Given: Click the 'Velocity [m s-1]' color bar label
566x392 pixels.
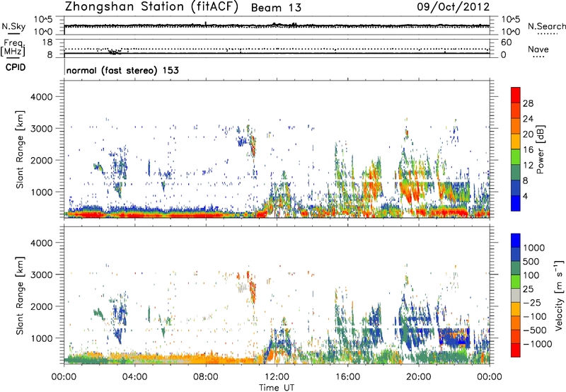Looking at the screenshot, I should click(559, 295).
